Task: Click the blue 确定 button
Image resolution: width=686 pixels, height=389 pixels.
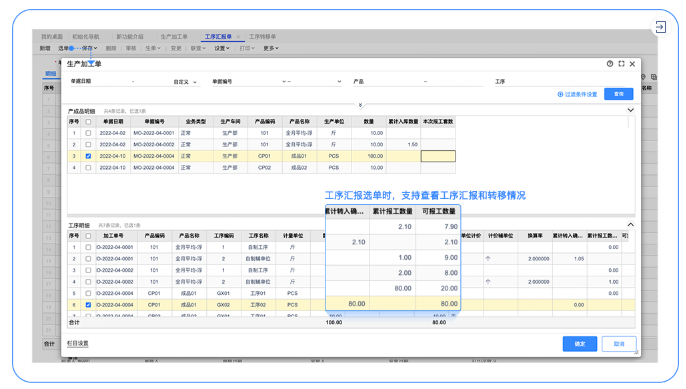Action: pyautogui.click(x=580, y=344)
